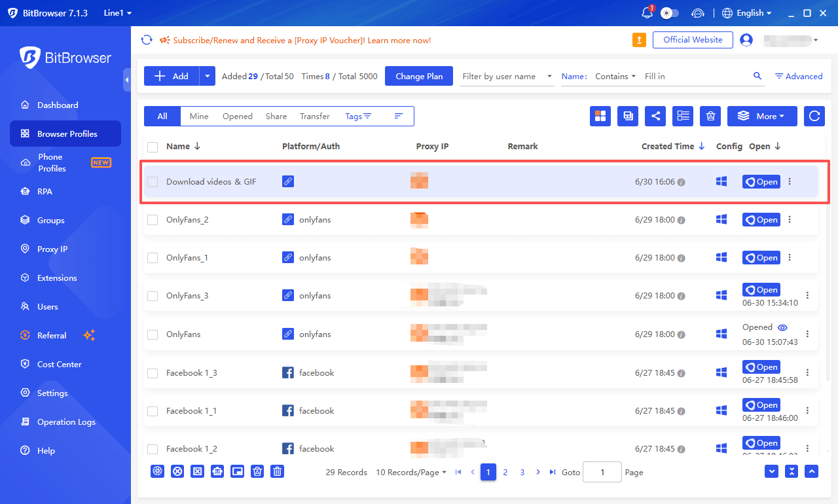
Task: Open Operation Logs in sidebar
Action: click(x=66, y=422)
